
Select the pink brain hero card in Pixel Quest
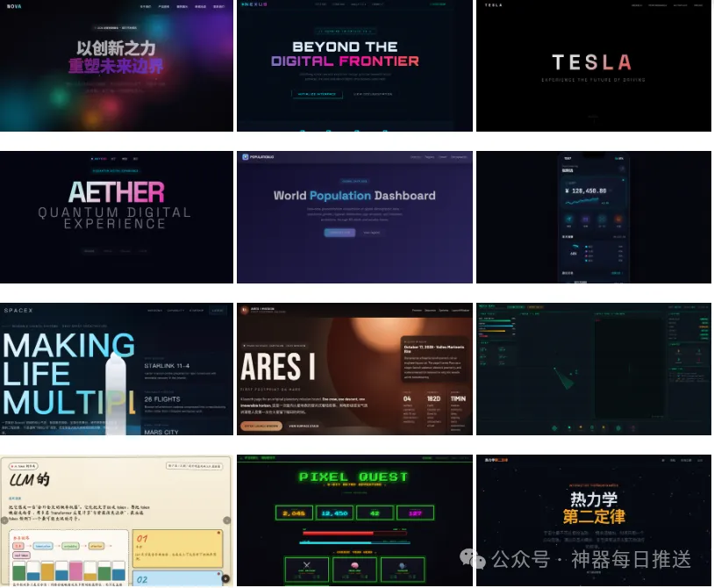[x=354, y=569]
